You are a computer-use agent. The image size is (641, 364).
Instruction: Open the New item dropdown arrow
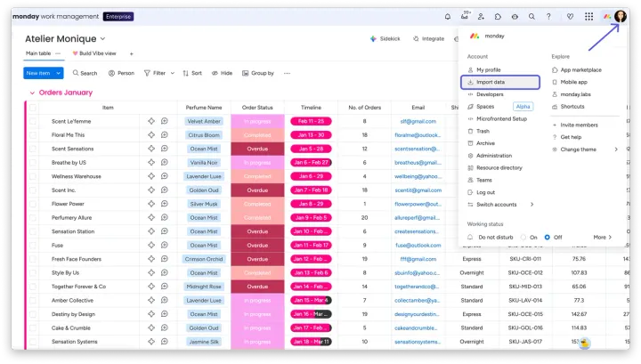coord(59,73)
